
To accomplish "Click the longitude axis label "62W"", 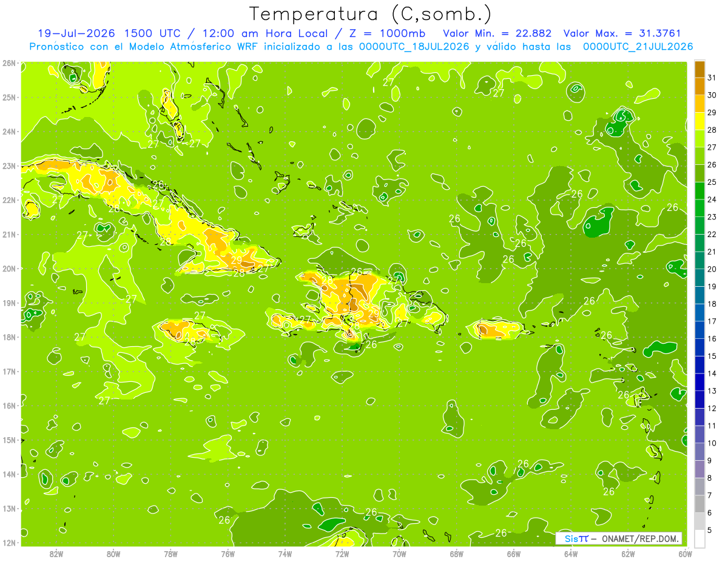I will click(x=628, y=554).
